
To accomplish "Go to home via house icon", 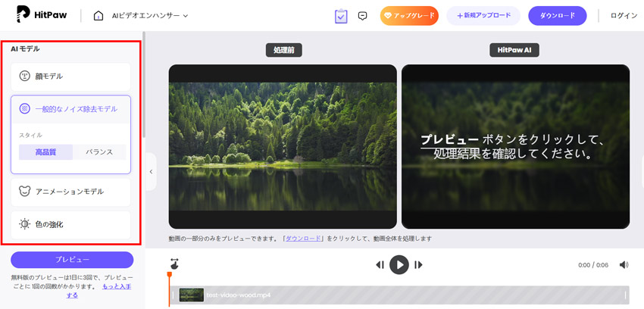I will tap(98, 16).
